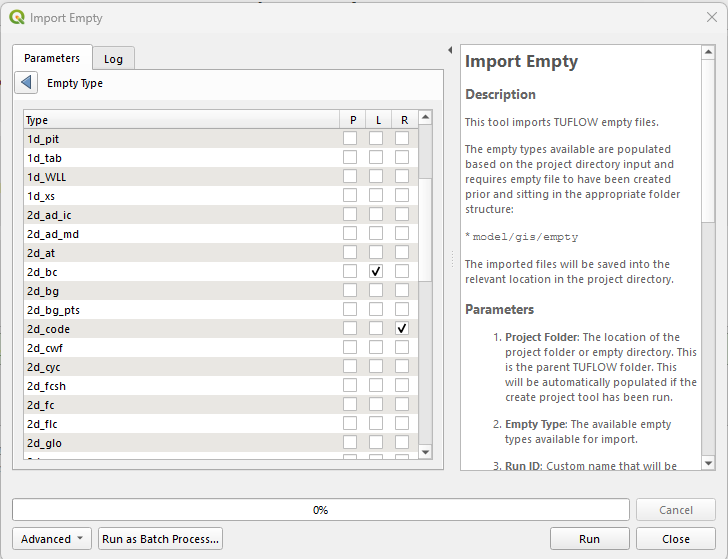Select the 2d_glo row in the list
The image size is (728, 559).
tap(180, 443)
